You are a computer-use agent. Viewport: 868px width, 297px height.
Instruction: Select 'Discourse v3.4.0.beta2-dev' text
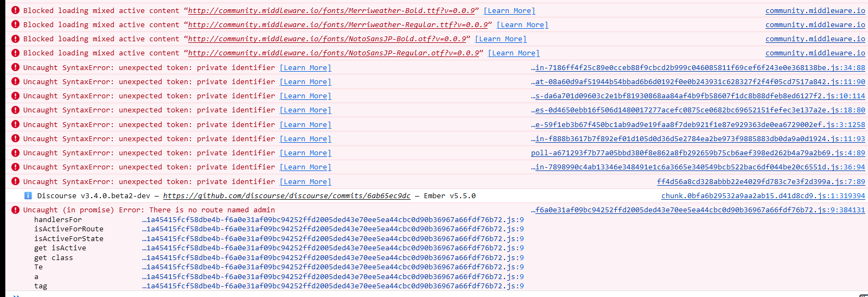(x=94, y=195)
